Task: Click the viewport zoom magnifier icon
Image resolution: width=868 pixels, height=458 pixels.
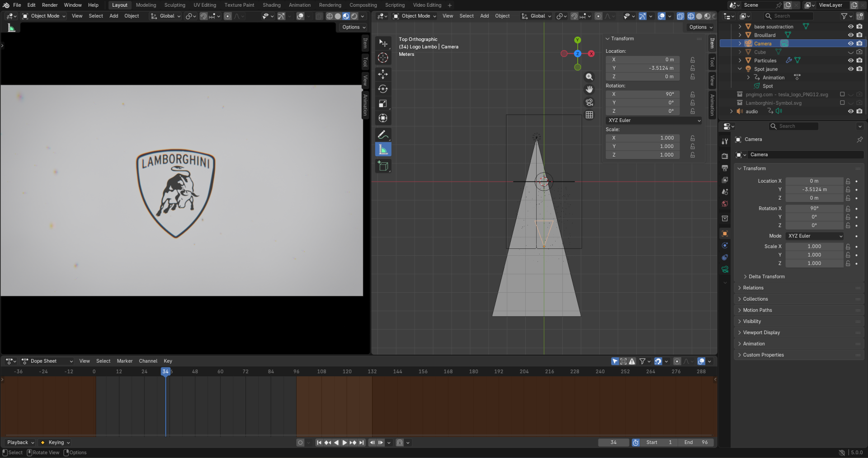Action: pos(589,77)
